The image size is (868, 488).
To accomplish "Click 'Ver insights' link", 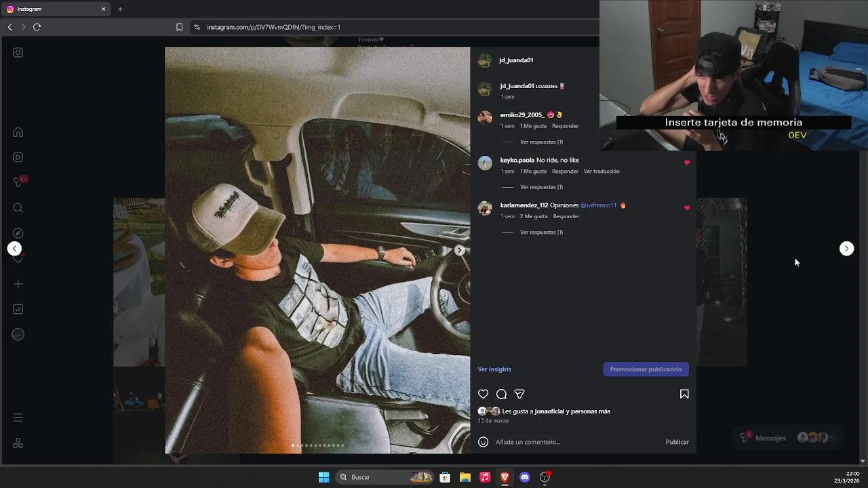I will pos(494,369).
